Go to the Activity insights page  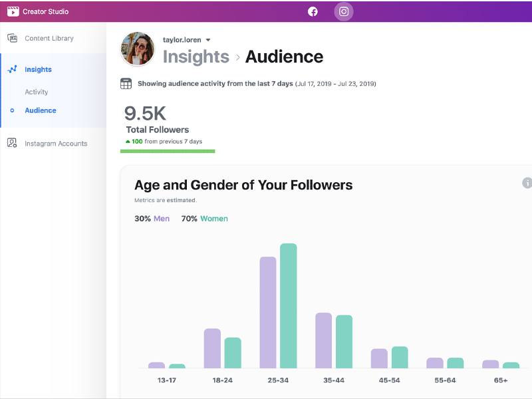point(37,92)
